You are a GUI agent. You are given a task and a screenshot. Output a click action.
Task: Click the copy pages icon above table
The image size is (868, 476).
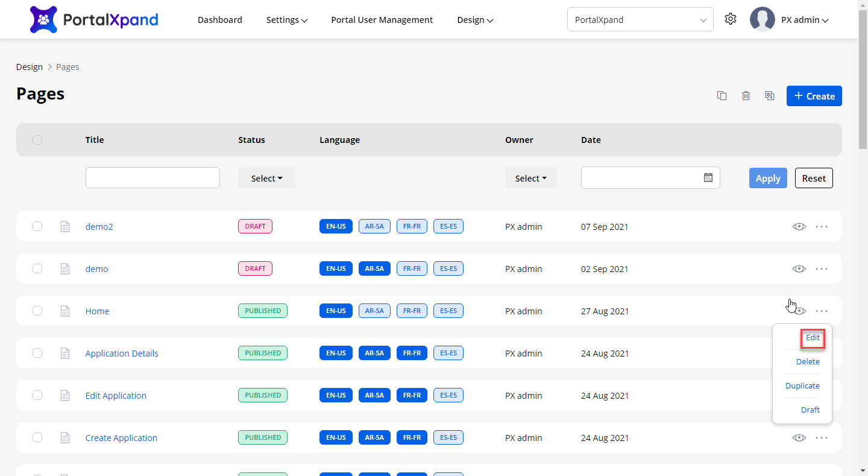(722, 96)
